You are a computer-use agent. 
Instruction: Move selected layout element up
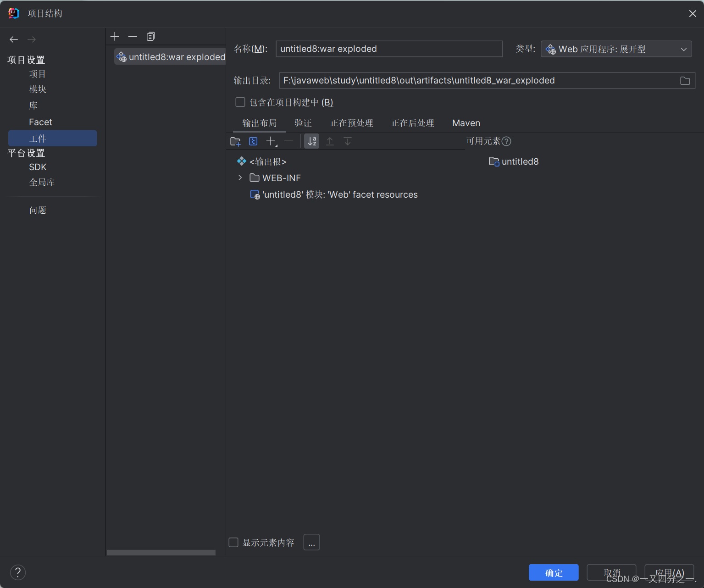[x=330, y=141]
